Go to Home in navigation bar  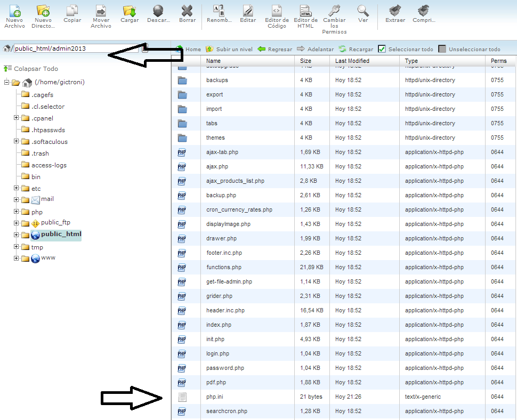pyautogui.click(x=193, y=50)
